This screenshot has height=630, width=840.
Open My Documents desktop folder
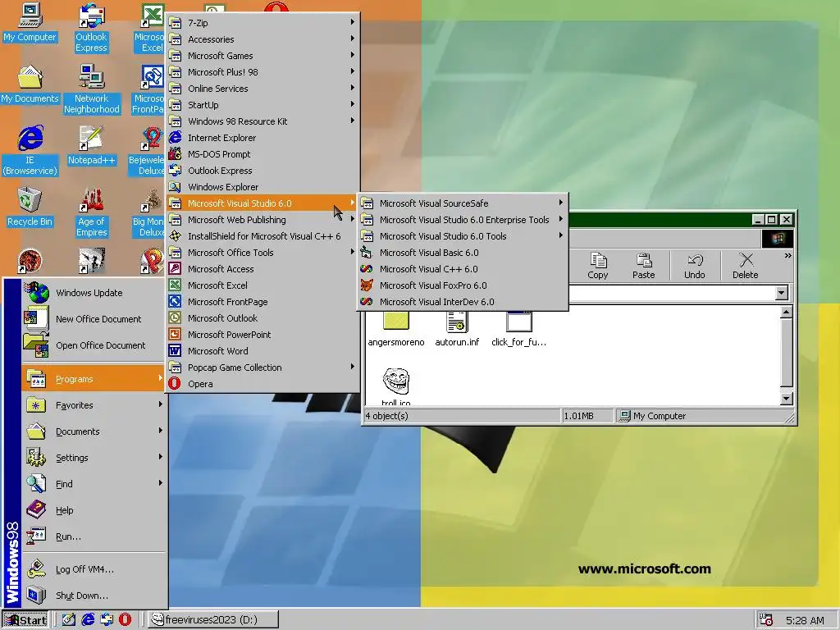click(30, 84)
